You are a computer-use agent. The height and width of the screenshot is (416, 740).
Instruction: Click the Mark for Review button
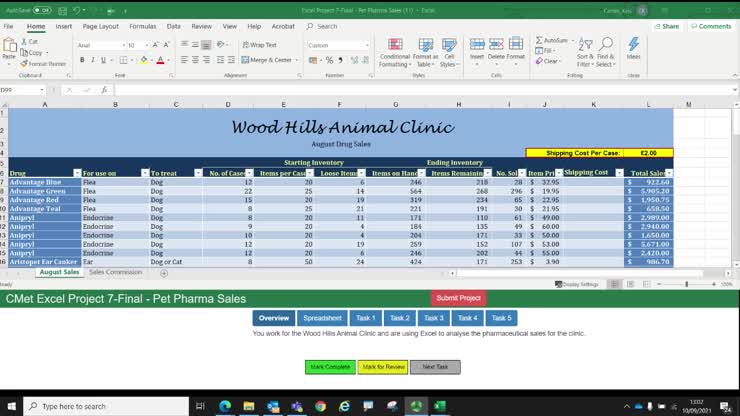(383, 367)
